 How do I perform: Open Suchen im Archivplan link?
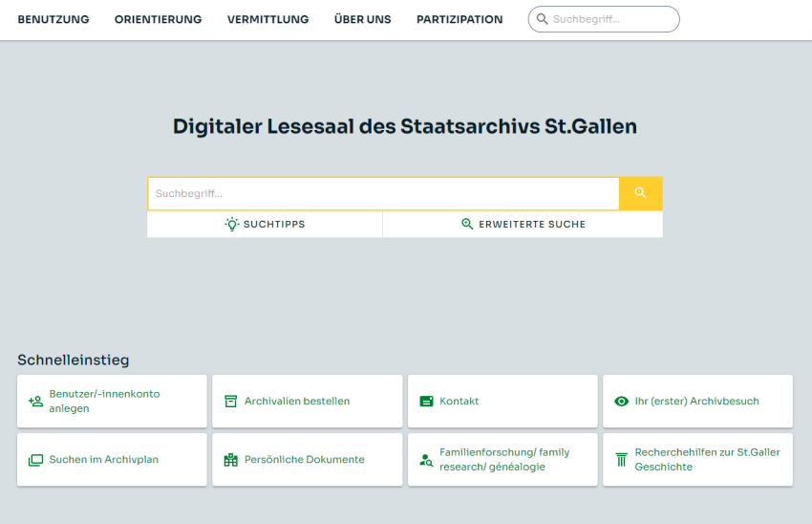[112, 460]
